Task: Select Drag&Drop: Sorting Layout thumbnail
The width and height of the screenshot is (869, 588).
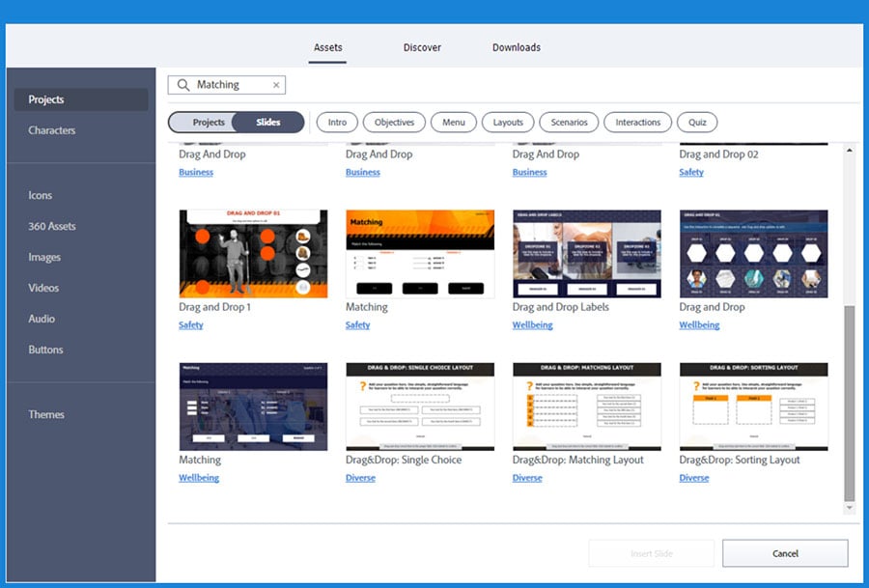Action: pos(754,406)
